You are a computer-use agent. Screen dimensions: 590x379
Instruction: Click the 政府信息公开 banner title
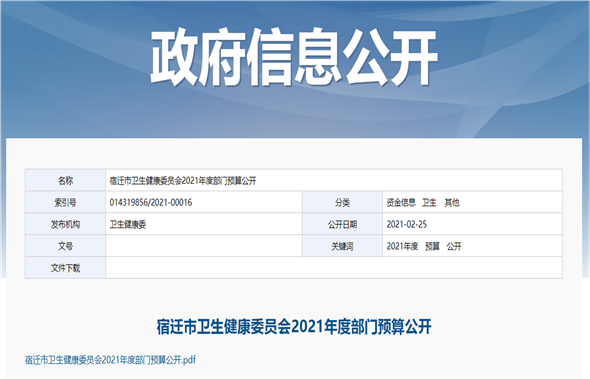point(294,56)
